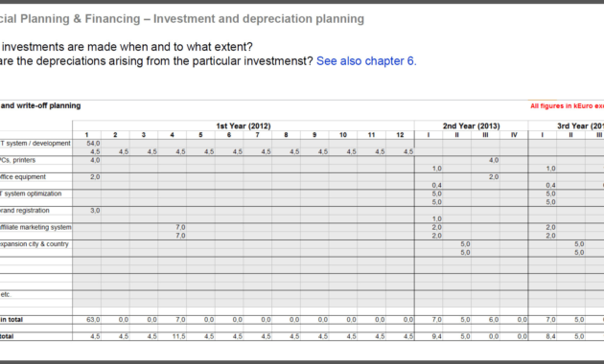
Task: Select the 'office equipment' row label
Action: coord(23,177)
